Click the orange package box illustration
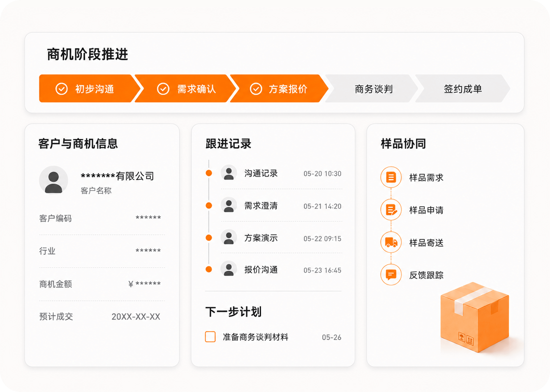This screenshot has height=392, width=550. (475, 317)
